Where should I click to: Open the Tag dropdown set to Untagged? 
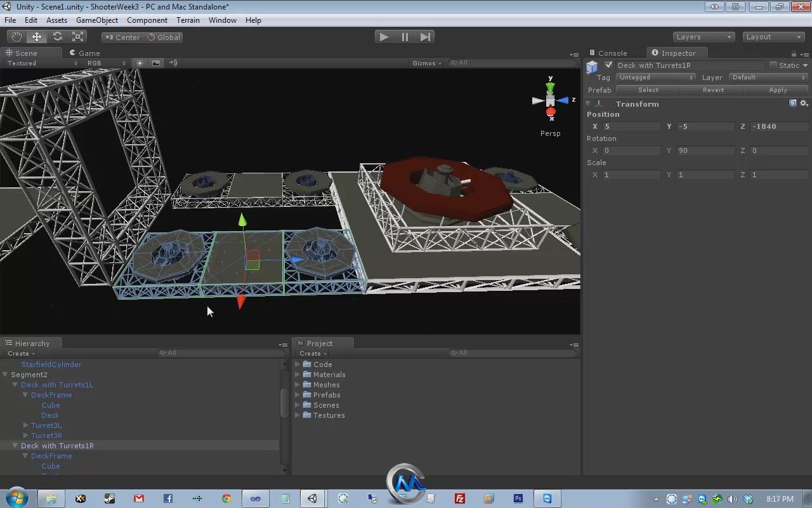point(656,77)
